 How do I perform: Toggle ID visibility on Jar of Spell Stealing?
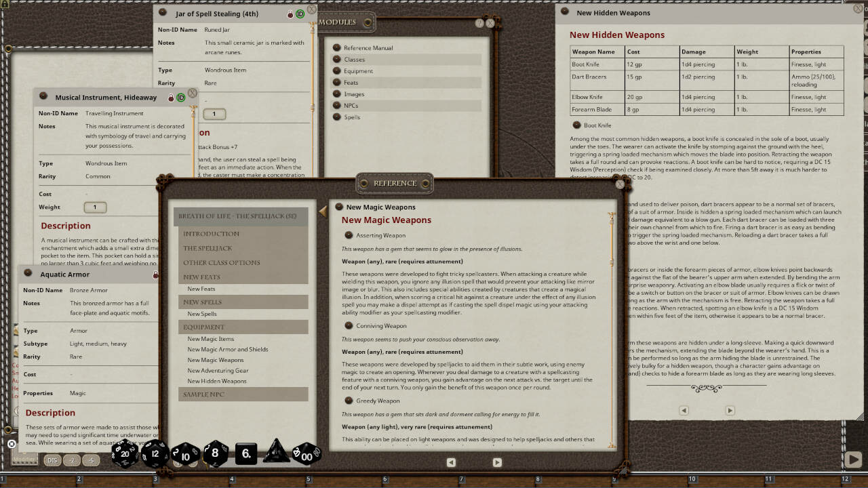pos(299,14)
